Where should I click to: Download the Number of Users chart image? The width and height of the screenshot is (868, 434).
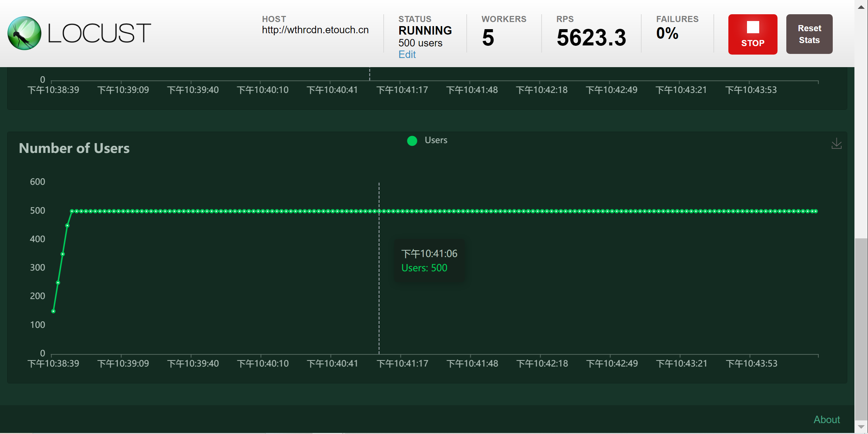pos(836,143)
